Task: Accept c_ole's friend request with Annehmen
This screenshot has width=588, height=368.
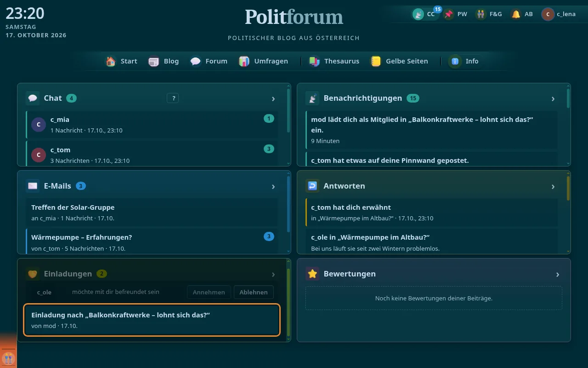Action: [209, 292]
